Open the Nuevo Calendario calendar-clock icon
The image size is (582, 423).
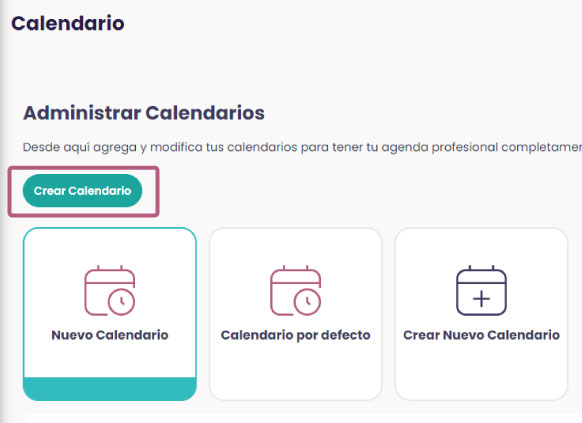click(x=110, y=291)
